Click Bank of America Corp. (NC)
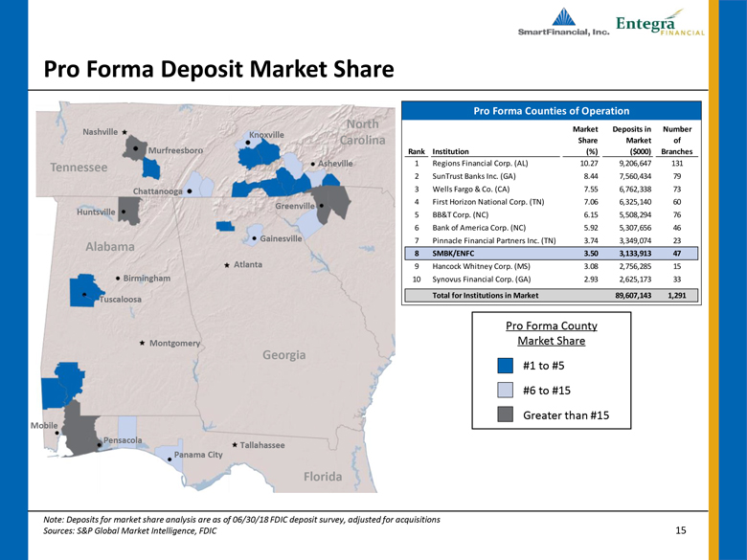 (479, 228)
